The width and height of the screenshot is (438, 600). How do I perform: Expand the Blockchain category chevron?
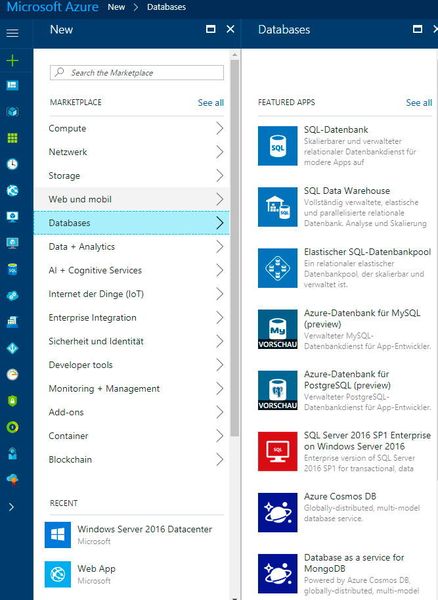(x=220, y=460)
